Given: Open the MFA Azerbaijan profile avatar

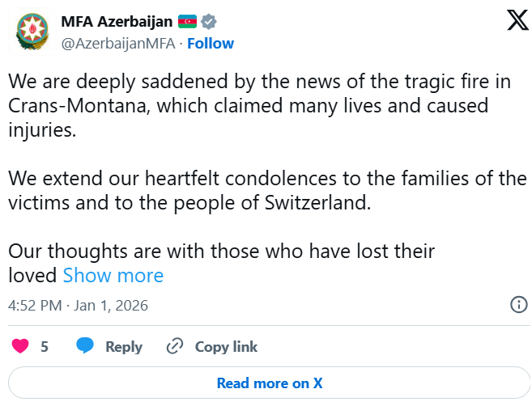Looking at the screenshot, I should [32, 32].
